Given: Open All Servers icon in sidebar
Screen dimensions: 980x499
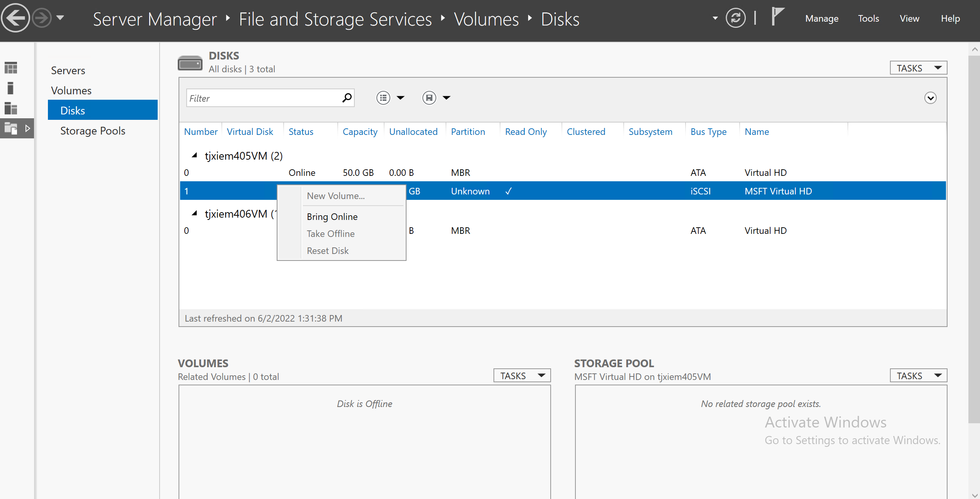Looking at the screenshot, I should [x=11, y=108].
